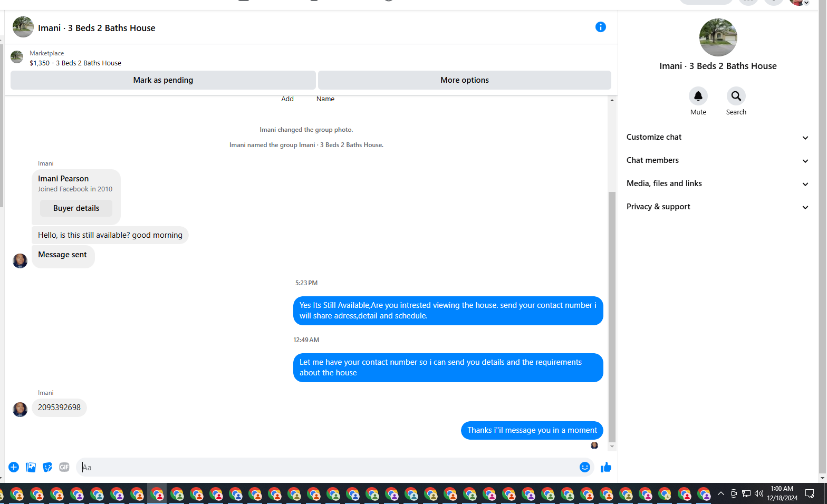Viewport: 827px width, 504px height.
Task: Expand the Privacy & support section
Action: point(717,207)
